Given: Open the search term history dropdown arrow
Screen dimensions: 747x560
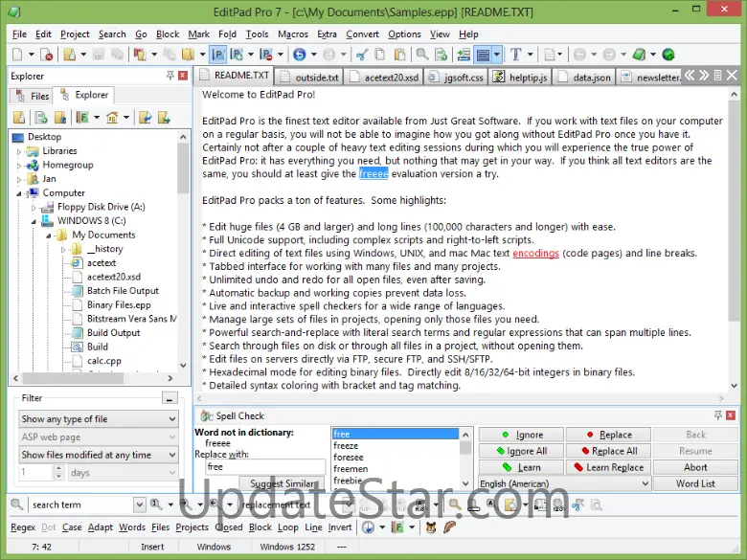Looking at the screenshot, I should pos(139,504).
